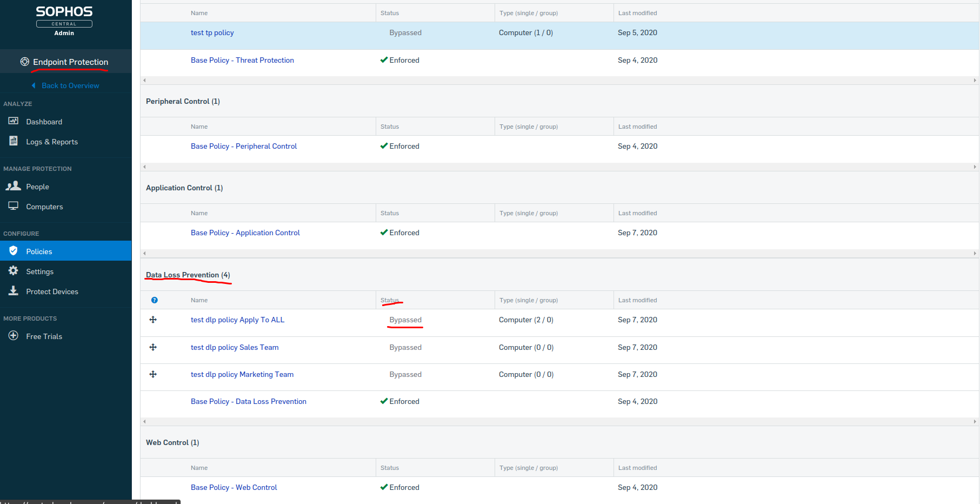Screen dimensions: 980x504
Task: Click the People icon in sidebar
Action: (13, 186)
